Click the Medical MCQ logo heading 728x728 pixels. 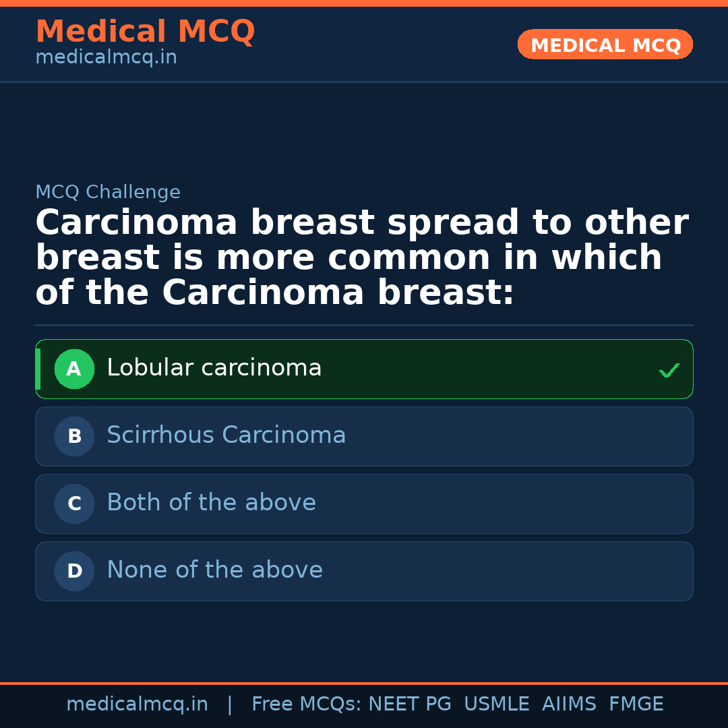click(145, 31)
